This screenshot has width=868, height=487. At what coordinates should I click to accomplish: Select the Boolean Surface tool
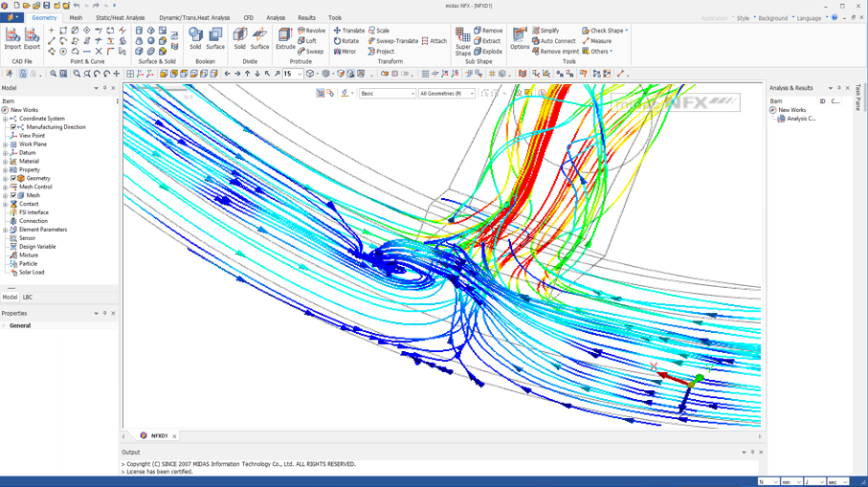tap(215, 38)
